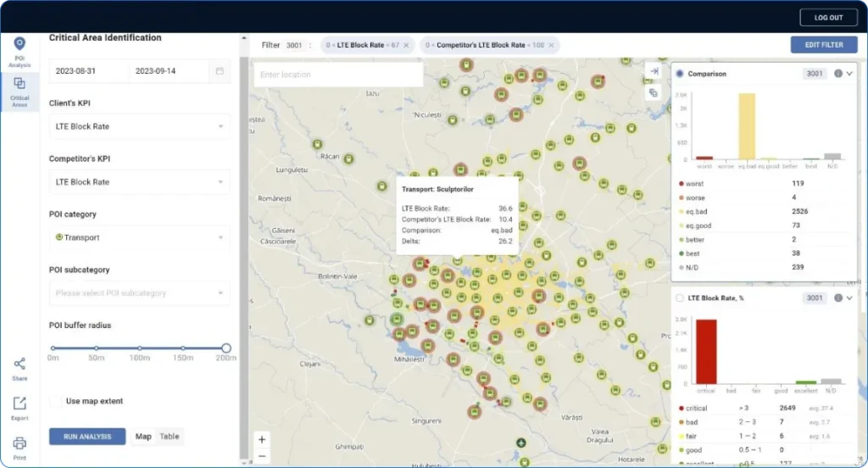868x468 pixels.
Task: Open the date range calendar icon
Action: tap(220, 71)
